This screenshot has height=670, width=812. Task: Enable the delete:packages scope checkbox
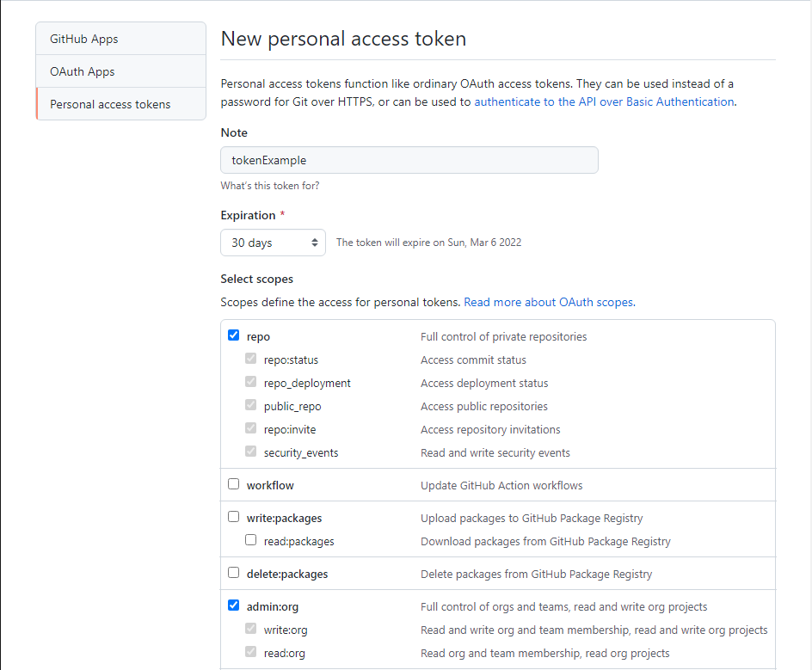[234, 573]
